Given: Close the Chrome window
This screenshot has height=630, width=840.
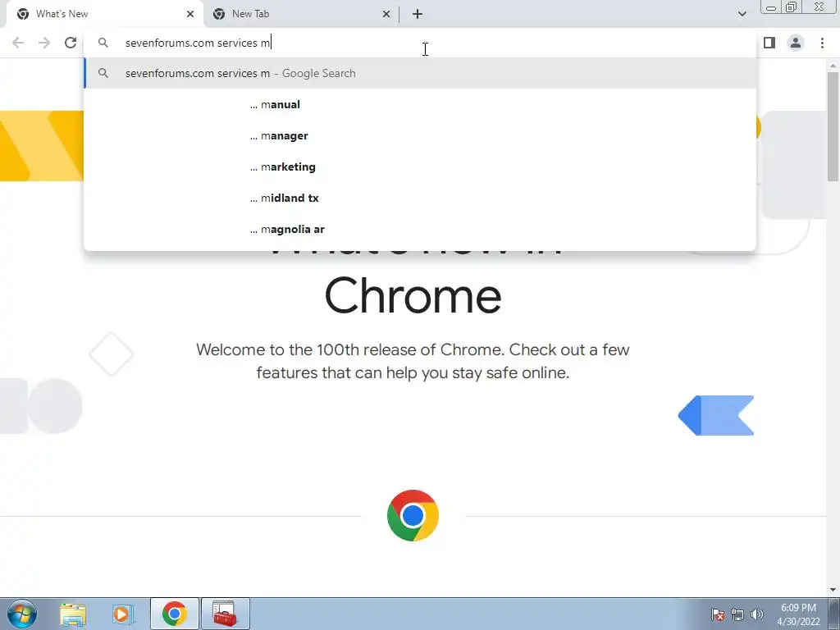Looking at the screenshot, I should [x=819, y=7].
